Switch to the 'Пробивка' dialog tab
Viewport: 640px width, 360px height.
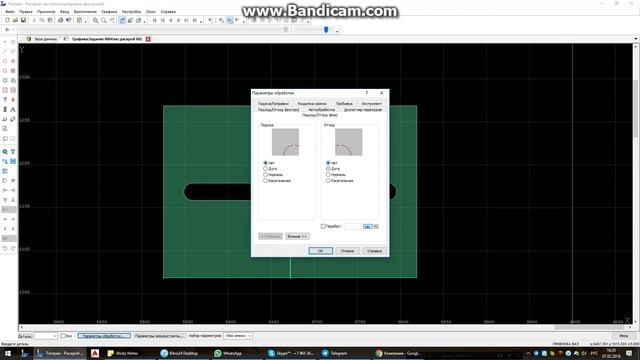[344, 104]
